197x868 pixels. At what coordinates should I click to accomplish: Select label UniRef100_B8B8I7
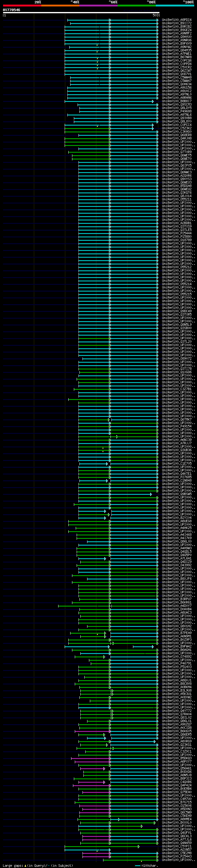pos(176,101)
